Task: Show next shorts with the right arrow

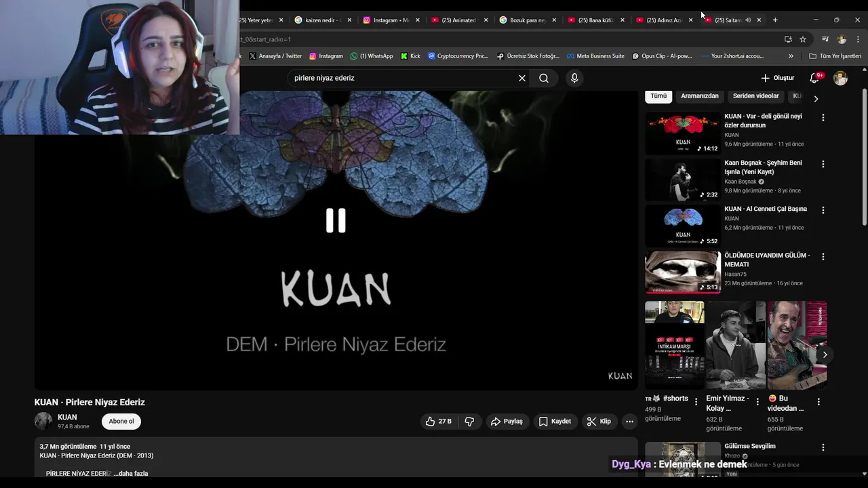Action: coord(825,354)
